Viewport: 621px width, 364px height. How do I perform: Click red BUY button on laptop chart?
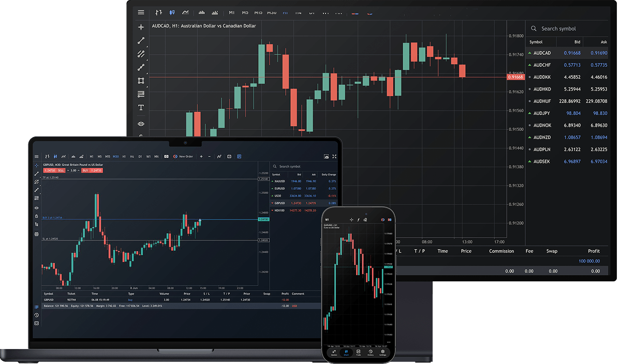[x=92, y=170]
